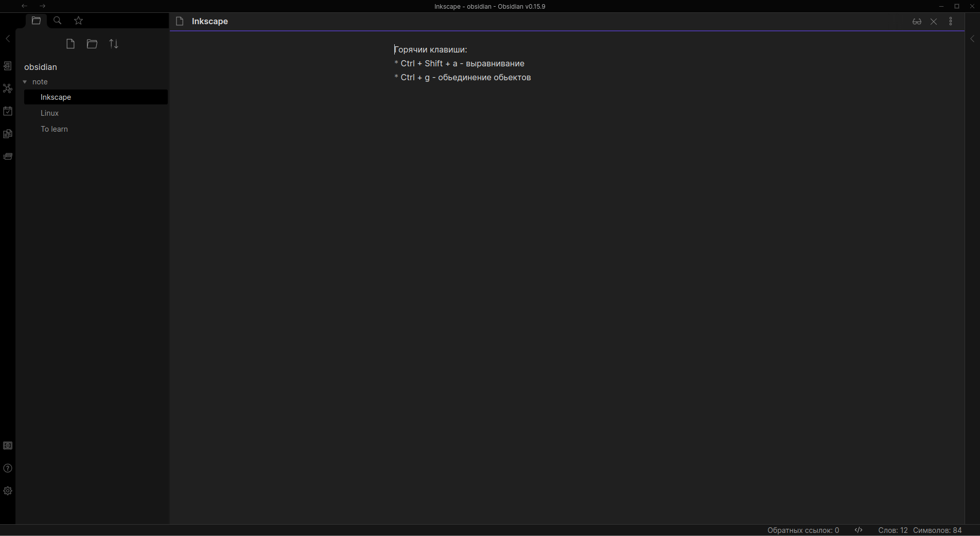Navigate back with the title bar arrow

tap(24, 6)
